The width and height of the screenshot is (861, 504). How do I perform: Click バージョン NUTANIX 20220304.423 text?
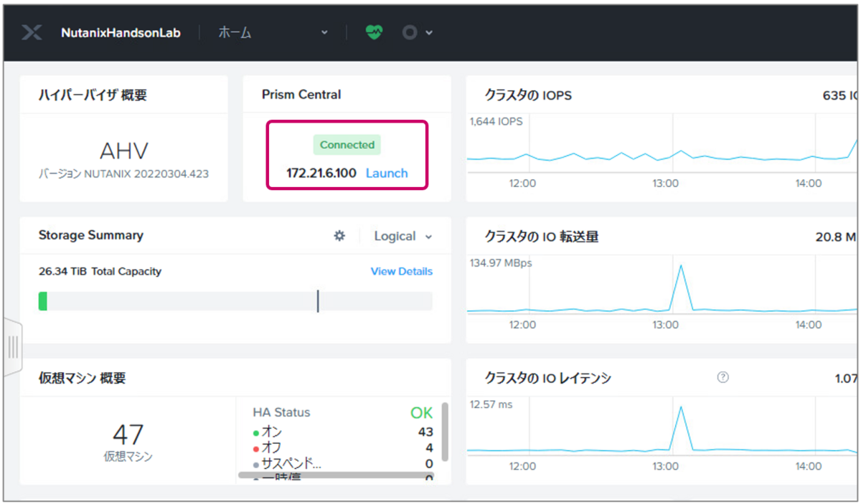coord(123,173)
